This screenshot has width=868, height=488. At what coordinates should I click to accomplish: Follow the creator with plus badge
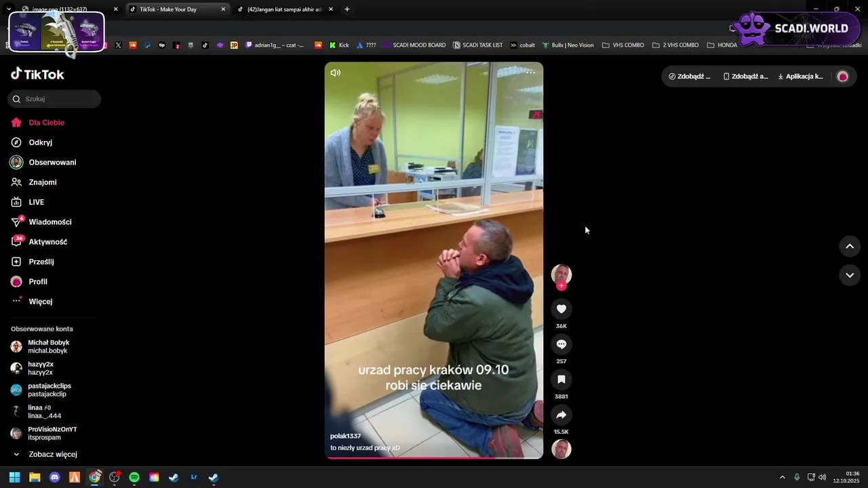click(x=561, y=286)
